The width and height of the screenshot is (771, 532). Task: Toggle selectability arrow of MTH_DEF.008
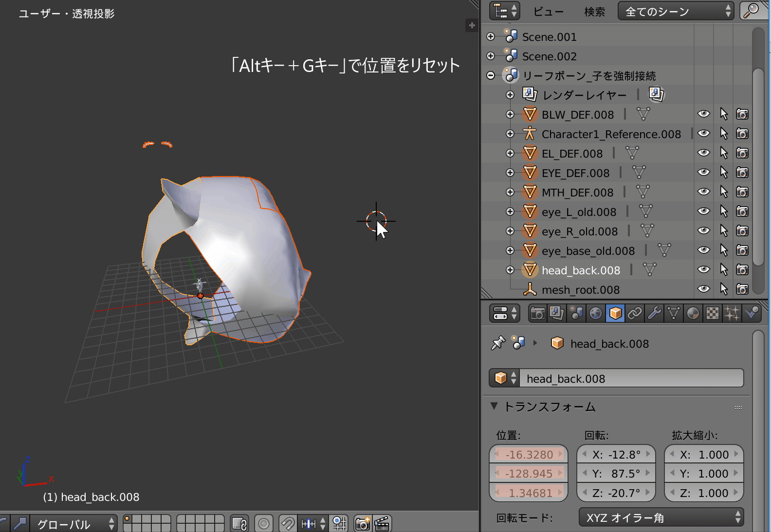pos(724,192)
